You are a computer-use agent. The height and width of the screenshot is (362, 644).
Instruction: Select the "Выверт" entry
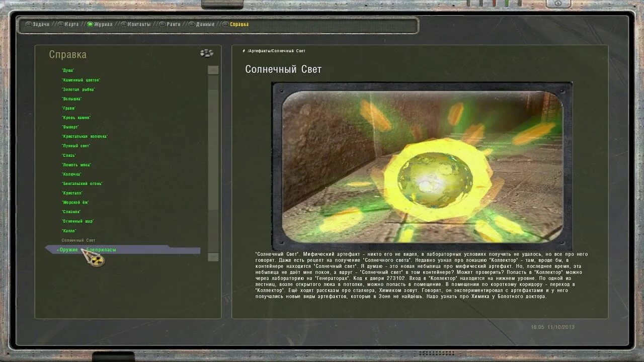(70, 127)
